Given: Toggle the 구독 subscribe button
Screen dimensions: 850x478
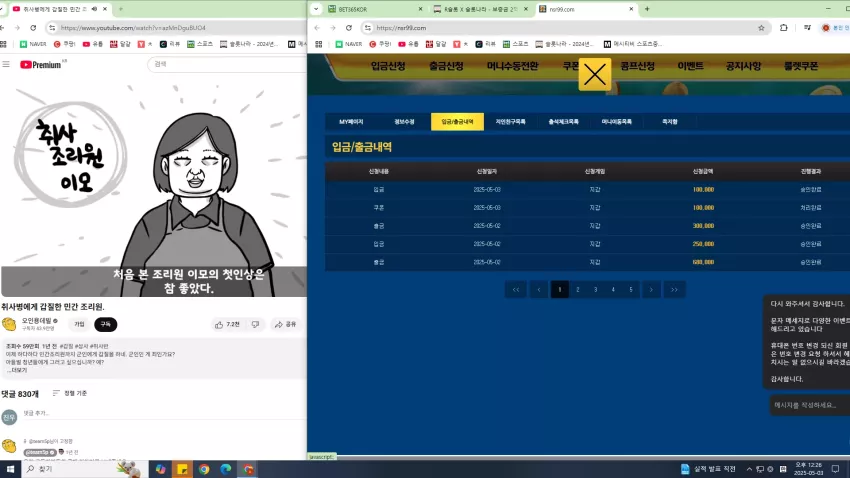Looking at the screenshot, I should click(106, 325).
